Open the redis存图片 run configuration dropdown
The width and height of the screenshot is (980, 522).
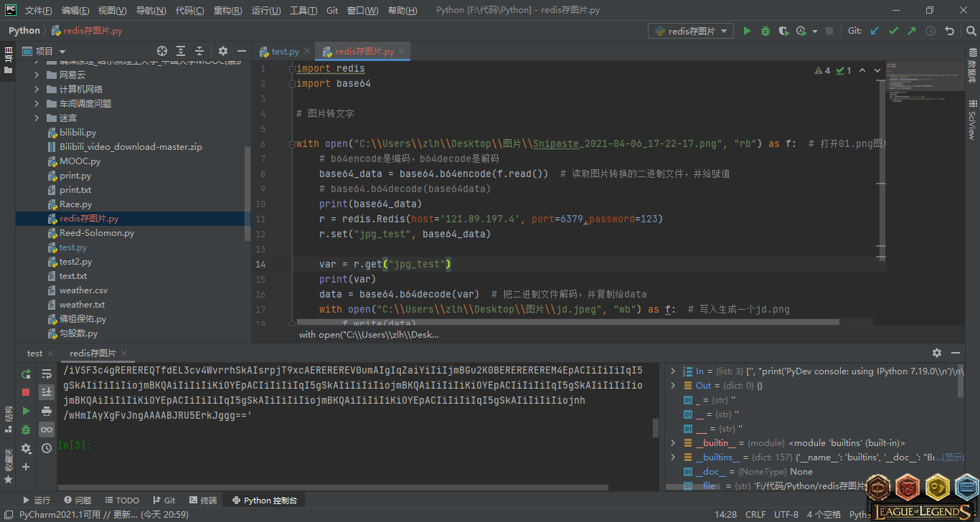690,31
